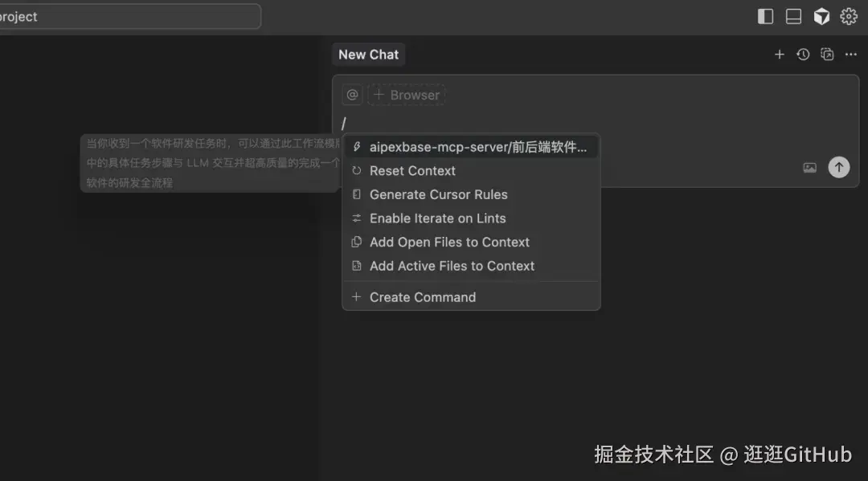Select Reset Context from the menu
This screenshot has height=481, width=868.
(412, 170)
